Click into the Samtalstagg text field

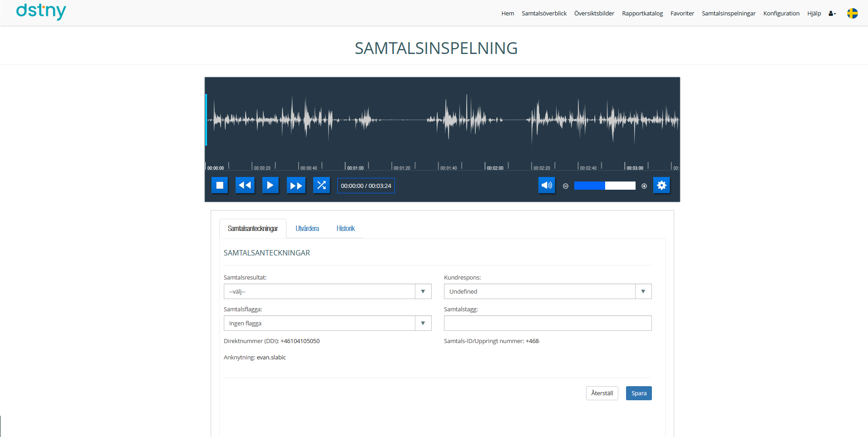547,323
